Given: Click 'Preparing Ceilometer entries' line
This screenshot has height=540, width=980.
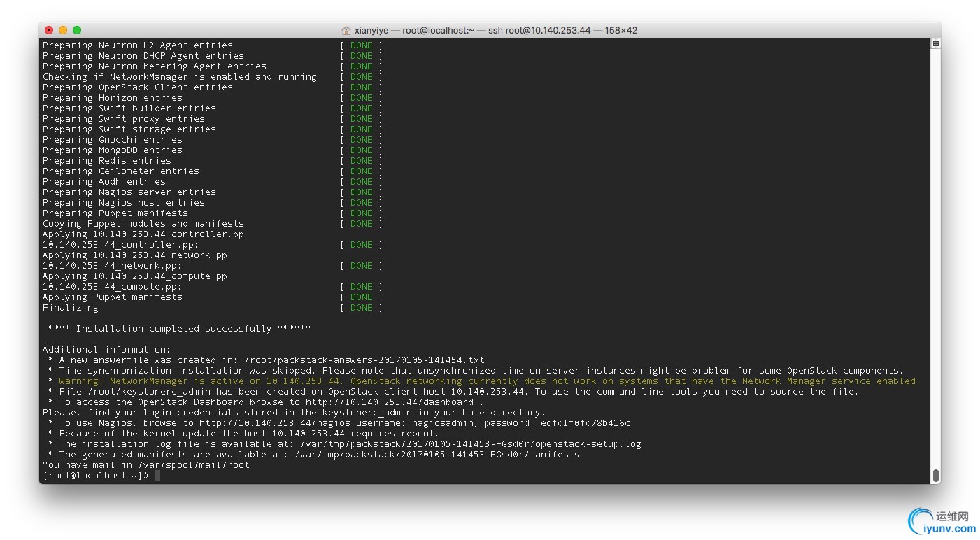Looking at the screenshot, I should click(x=121, y=171).
